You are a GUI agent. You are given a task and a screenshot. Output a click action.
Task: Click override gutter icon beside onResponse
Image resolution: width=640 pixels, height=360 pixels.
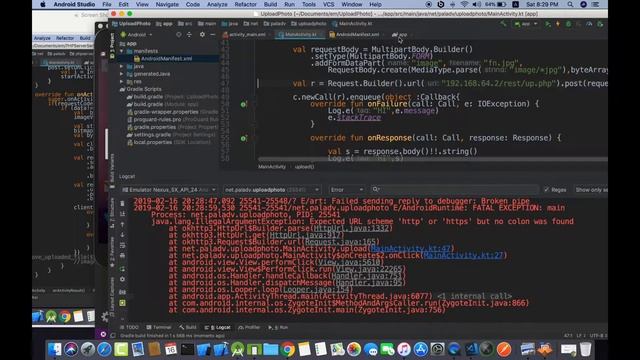pyautogui.click(x=243, y=138)
